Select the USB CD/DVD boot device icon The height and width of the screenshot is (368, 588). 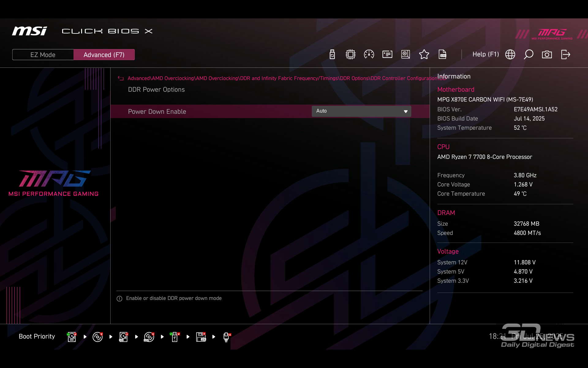coord(149,337)
